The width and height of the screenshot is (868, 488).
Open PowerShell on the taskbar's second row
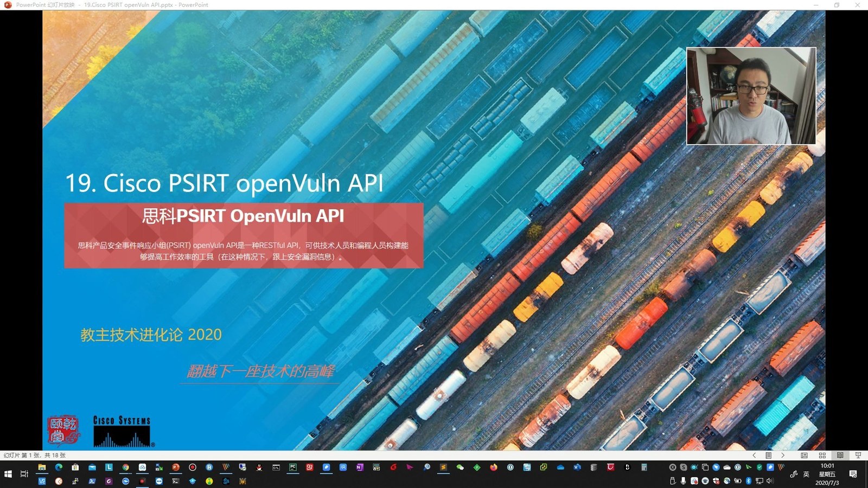click(92, 481)
